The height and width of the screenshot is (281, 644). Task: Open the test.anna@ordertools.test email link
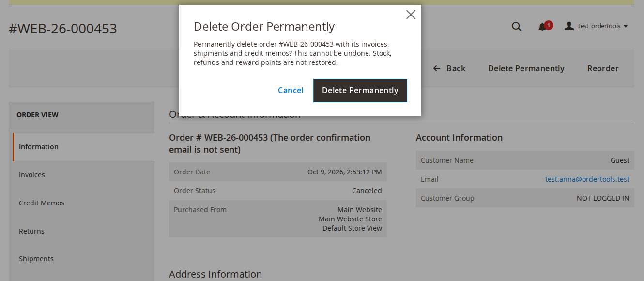pos(587,179)
